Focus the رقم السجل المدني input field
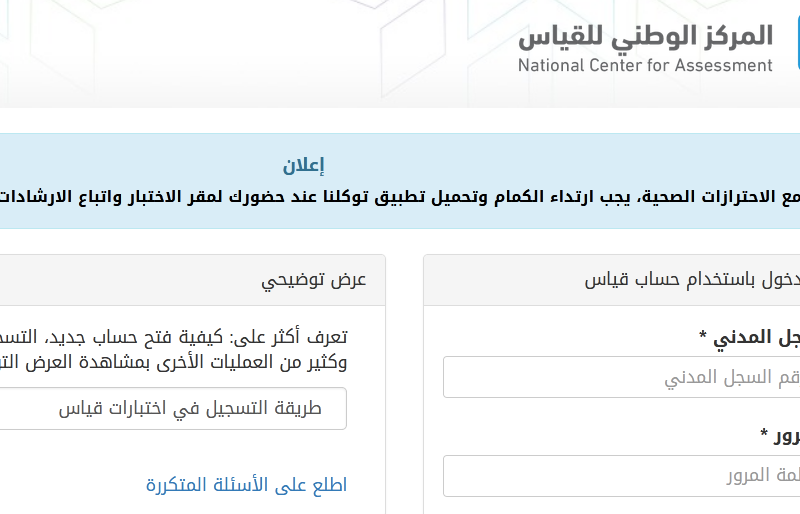Image resolution: width=800 pixels, height=514 pixels. pos(621,377)
